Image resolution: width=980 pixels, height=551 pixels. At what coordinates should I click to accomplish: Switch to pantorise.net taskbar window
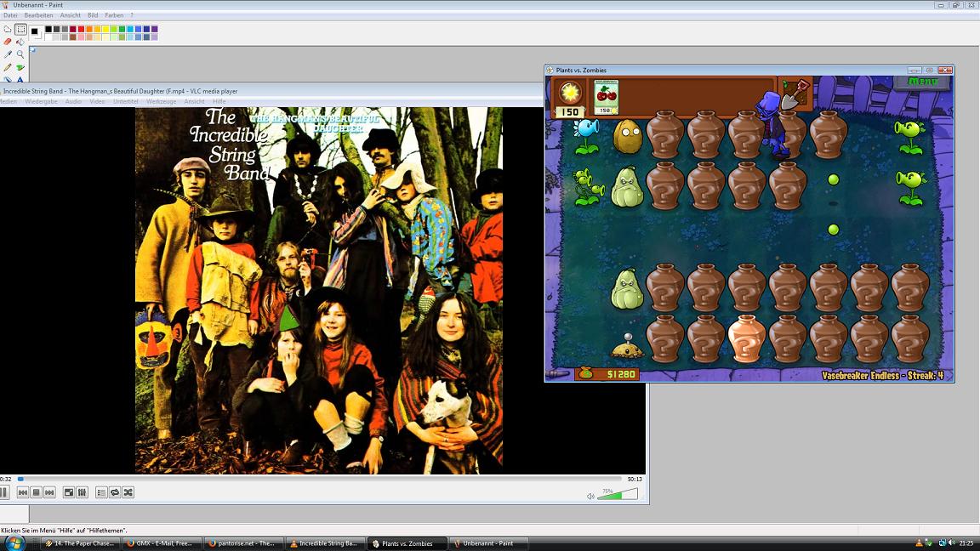point(242,543)
